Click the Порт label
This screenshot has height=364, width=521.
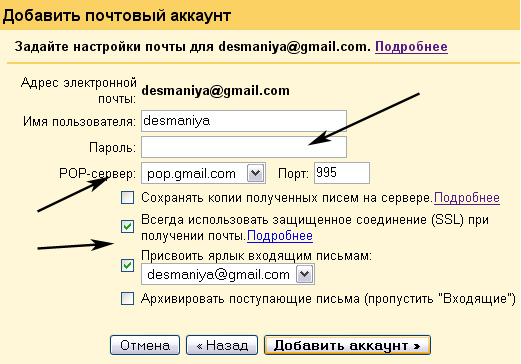click(x=293, y=173)
